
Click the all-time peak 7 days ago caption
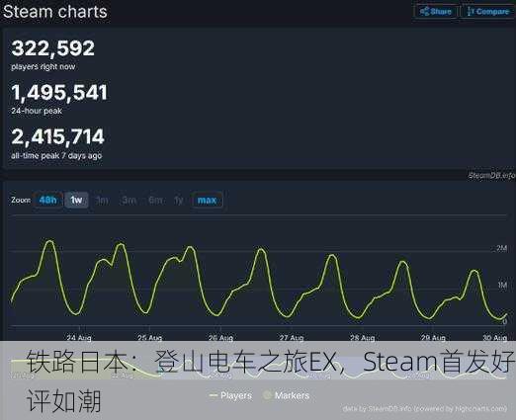[56, 155]
